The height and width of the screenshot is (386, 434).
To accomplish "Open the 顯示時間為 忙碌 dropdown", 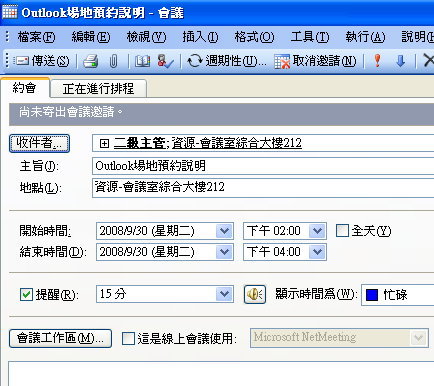I will click(398, 295).
